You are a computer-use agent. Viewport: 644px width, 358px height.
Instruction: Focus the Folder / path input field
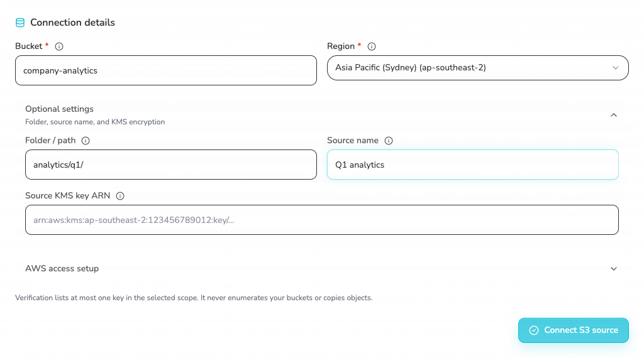click(x=171, y=165)
